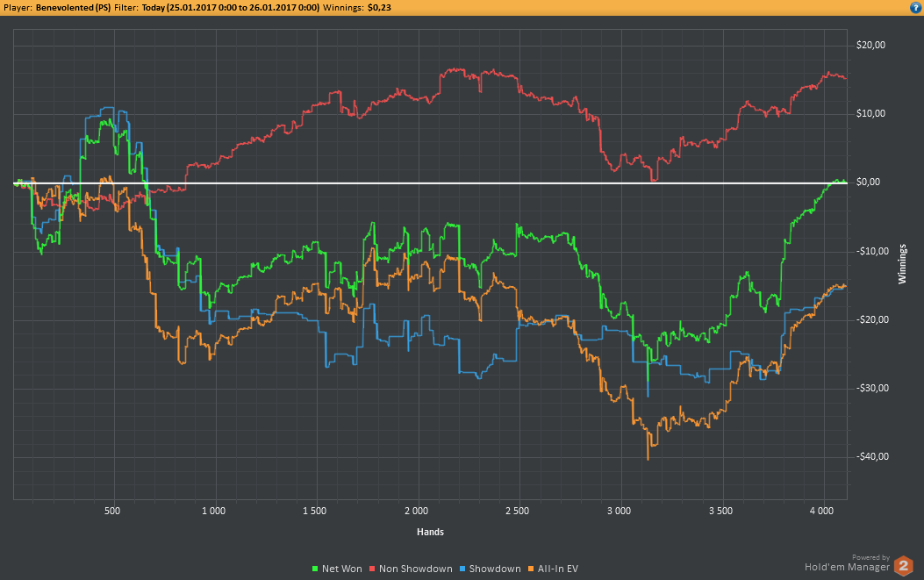
Task: Click the Hold'em Manager 2 logo badge
Action: (x=903, y=566)
